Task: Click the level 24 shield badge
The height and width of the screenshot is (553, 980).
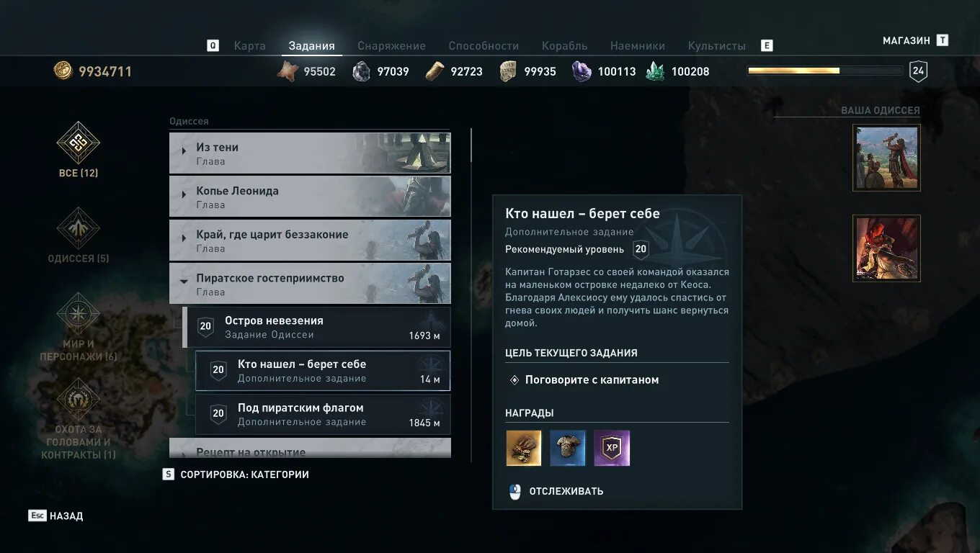Action: 918,71
